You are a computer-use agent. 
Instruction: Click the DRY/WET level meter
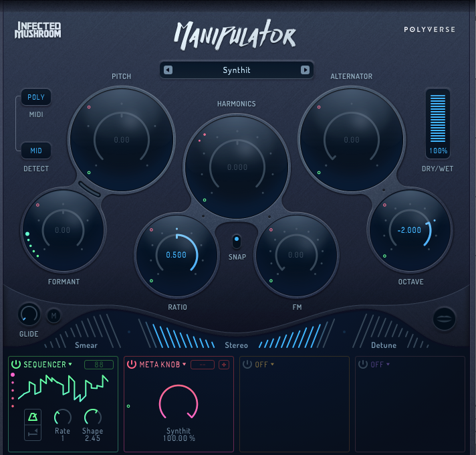438,118
